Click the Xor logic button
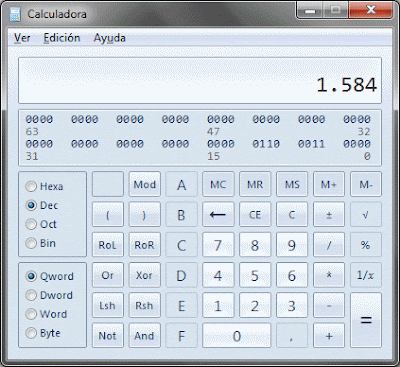Viewport: 400px width, 367px height. 144,275
